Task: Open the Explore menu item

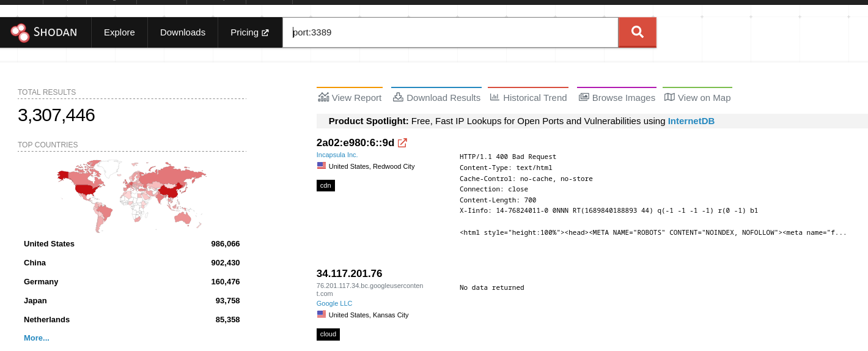Action: (119, 32)
